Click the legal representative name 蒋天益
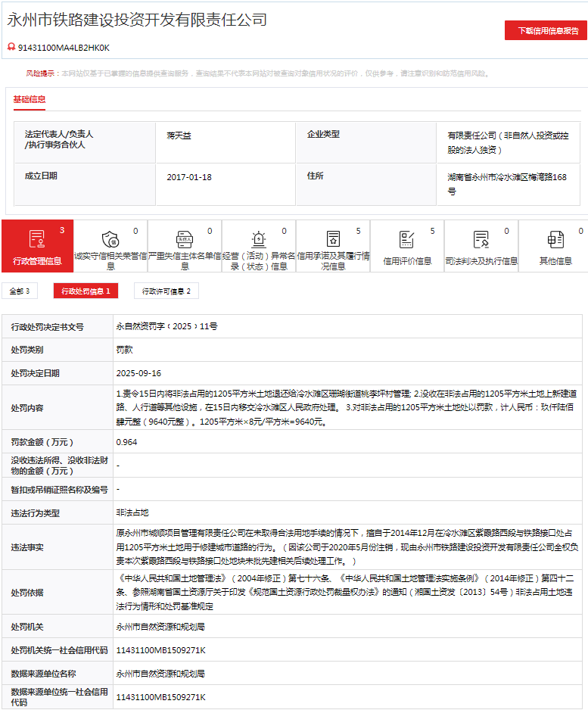The width and height of the screenshot is (588, 710). 179,135
